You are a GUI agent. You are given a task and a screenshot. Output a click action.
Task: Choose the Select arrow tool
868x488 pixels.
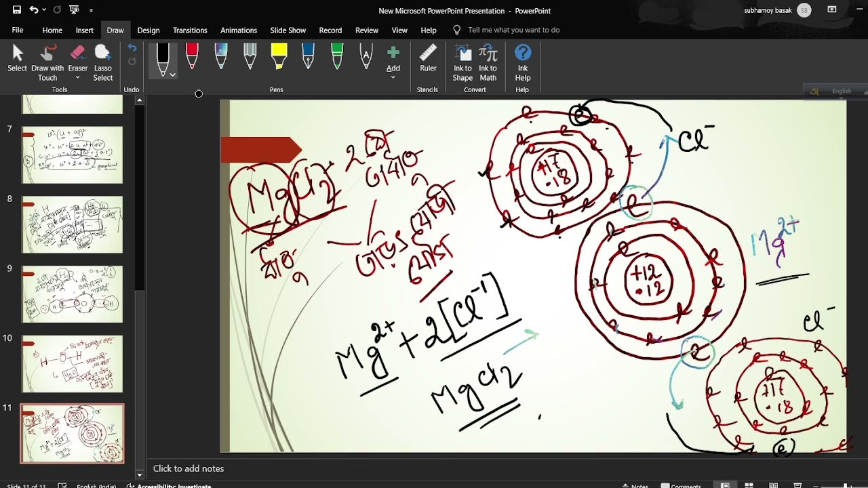click(18, 59)
